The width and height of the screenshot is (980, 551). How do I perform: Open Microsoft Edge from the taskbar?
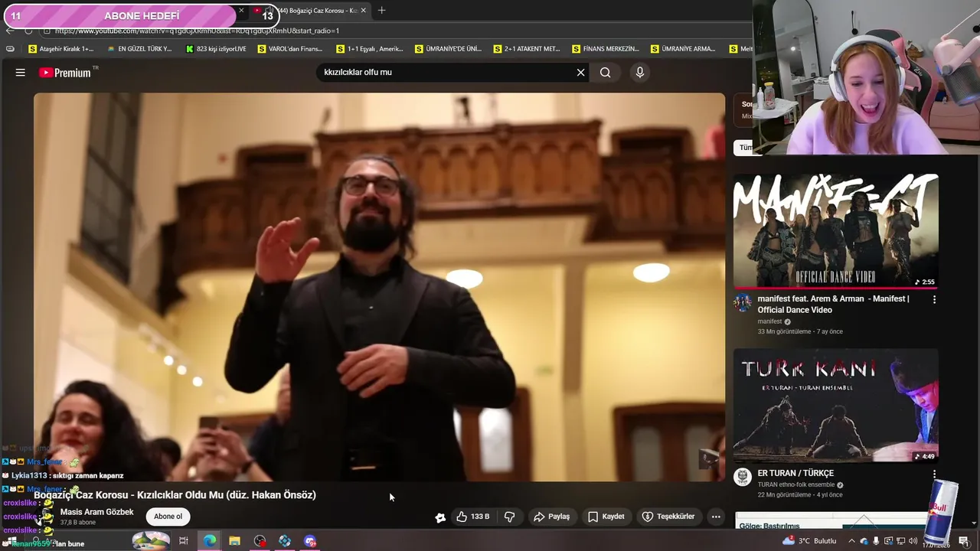(x=209, y=541)
